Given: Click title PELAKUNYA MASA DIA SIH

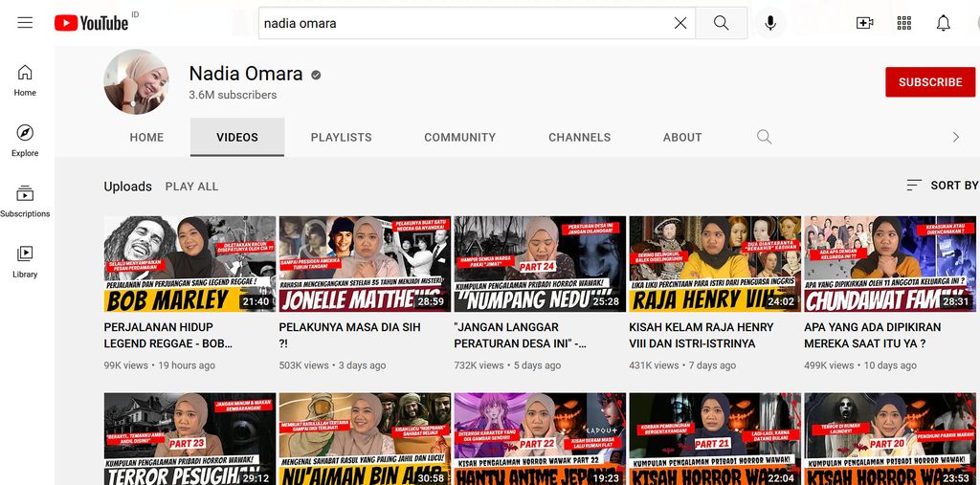Looking at the screenshot, I should [349, 335].
